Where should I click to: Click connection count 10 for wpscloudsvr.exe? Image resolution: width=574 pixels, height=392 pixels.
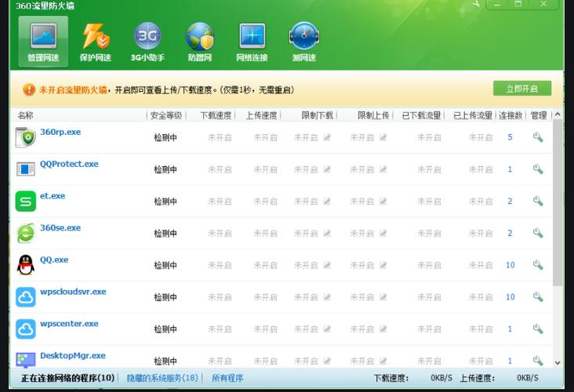(510, 297)
